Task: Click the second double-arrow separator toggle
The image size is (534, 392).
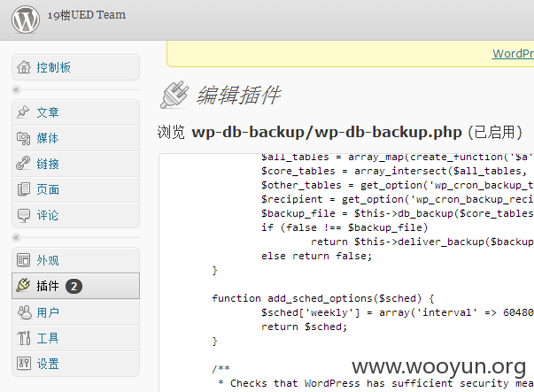Action: point(16,237)
